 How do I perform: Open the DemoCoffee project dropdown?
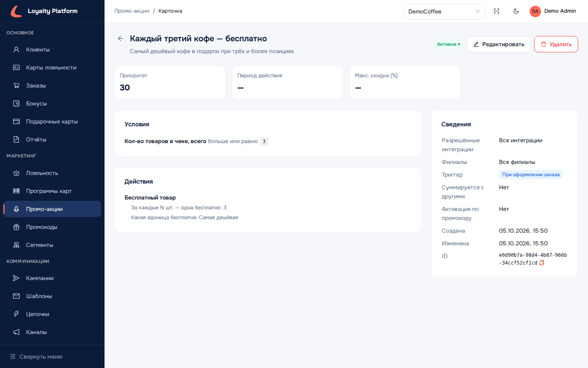coord(444,11)
